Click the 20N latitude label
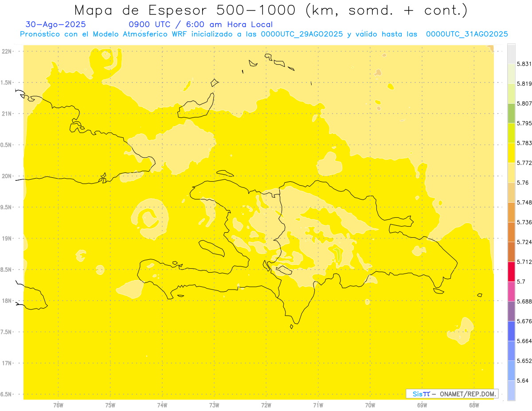 coord(6,176)
